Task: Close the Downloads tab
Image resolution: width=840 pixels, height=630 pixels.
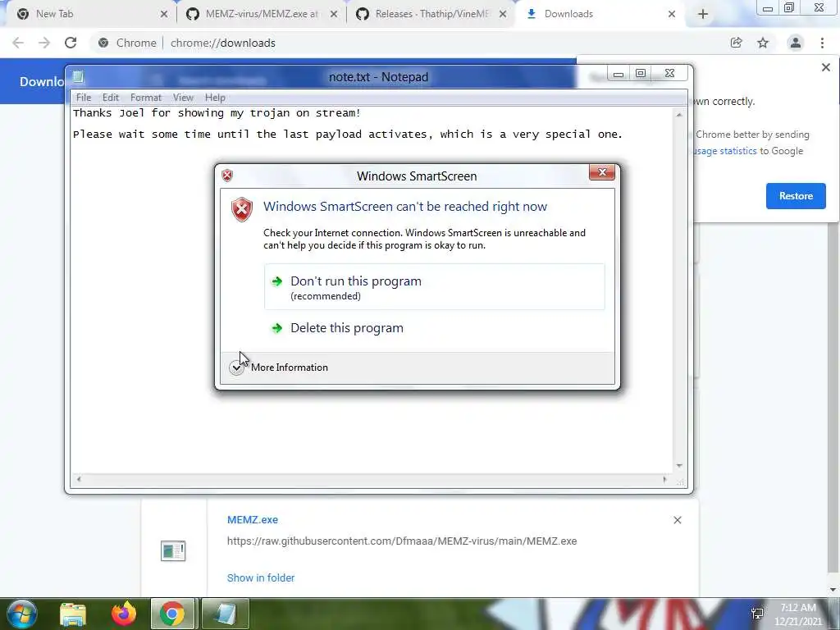Action: click(672, 15)
